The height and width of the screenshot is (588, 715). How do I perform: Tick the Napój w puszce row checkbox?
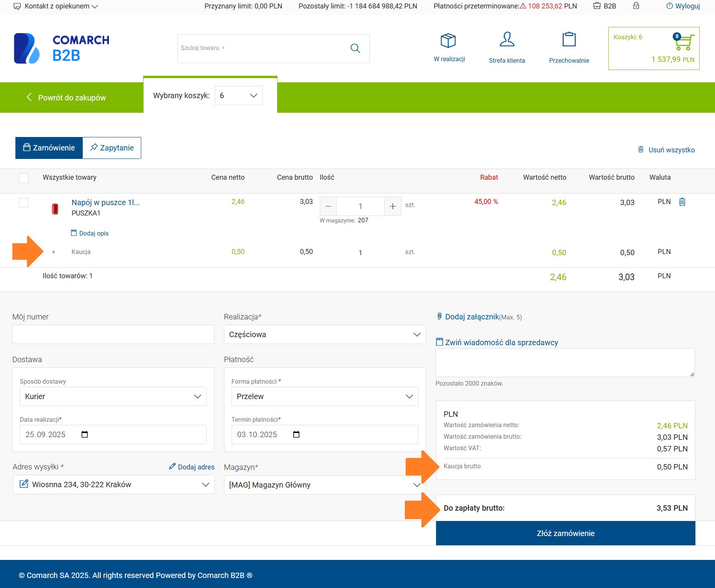[24, 203]
